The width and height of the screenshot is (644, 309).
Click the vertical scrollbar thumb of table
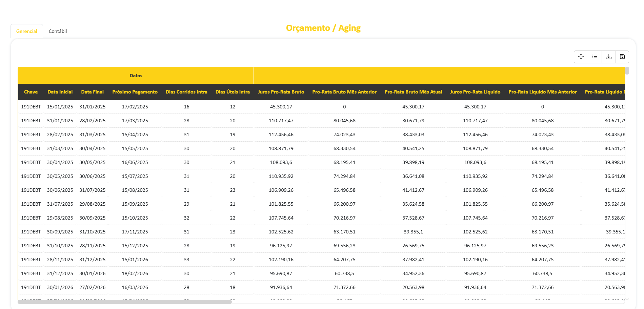(627, 71)
